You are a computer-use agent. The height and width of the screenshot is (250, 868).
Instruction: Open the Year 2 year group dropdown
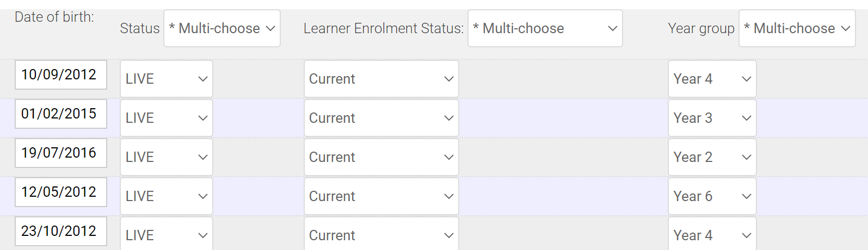tap(712, 157)
